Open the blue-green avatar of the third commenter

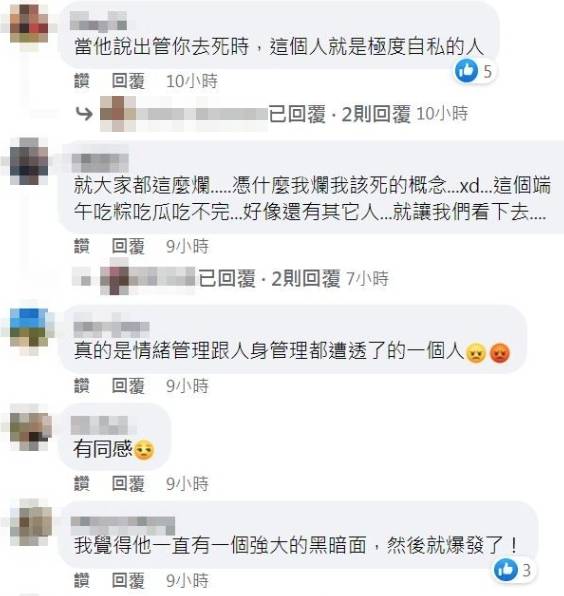tap(29, 327)
